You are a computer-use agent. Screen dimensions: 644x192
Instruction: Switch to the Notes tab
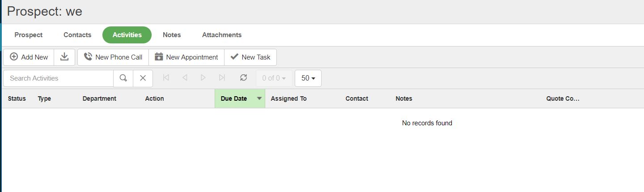(172, 35)
